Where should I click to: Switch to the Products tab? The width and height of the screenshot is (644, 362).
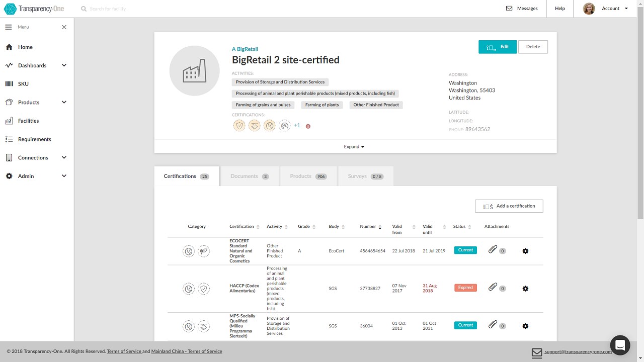[308, 176]
